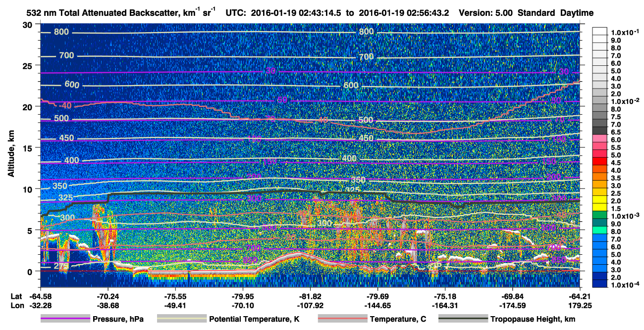Viewport: 644px width, 330px height.
Task: Click the pure red colorbar swatch below 5.0
Action: coord(599,161)
